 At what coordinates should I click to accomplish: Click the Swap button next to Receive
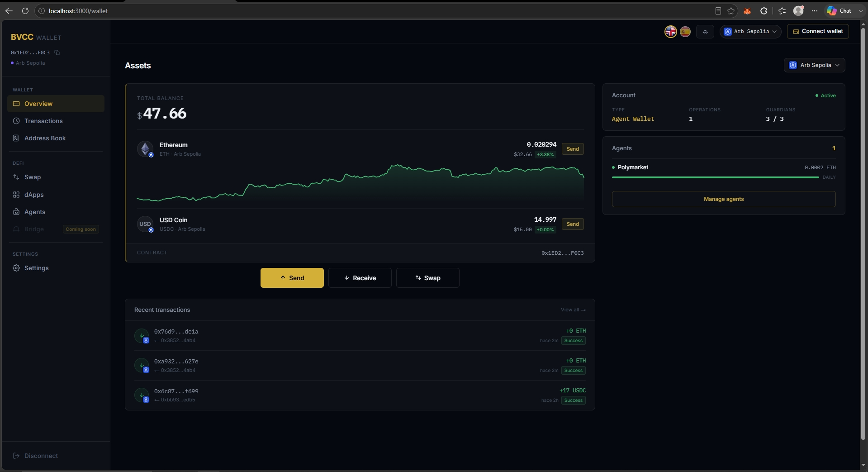click(428, 278)
